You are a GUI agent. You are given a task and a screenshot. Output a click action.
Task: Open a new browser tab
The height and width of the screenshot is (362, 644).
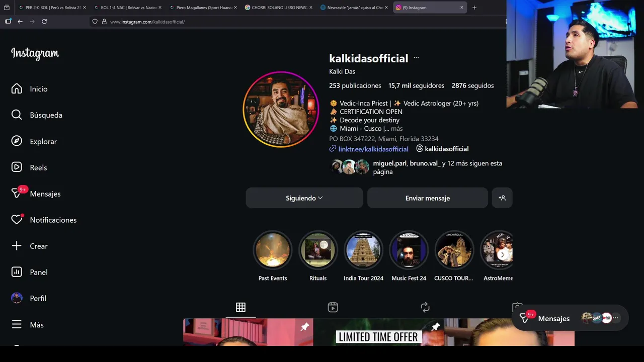474,8
